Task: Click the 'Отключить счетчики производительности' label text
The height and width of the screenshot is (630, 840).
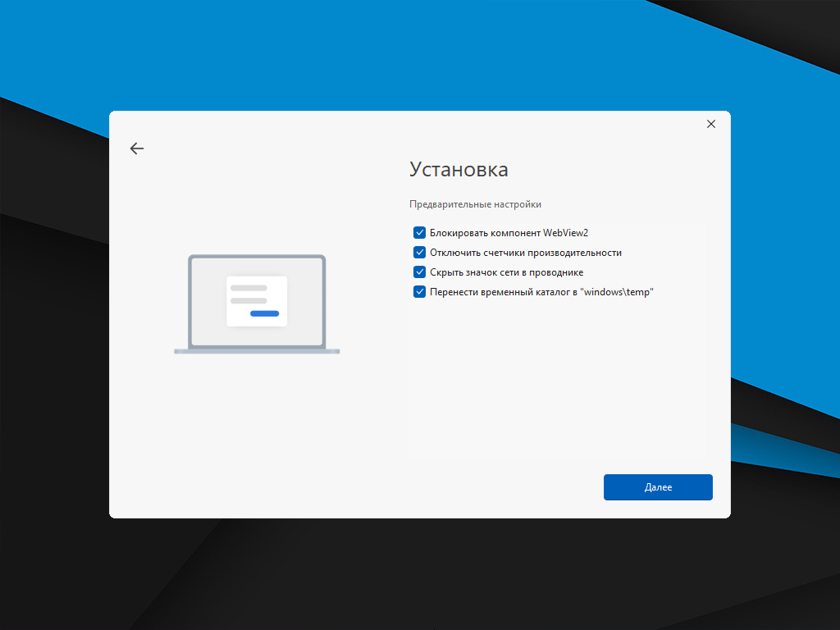Action: (525, 253)
